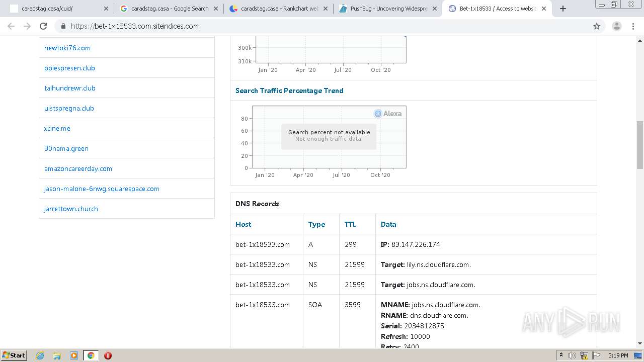The height and width of the screenshot is (362, 644).
Task: Select the IP 83.147.226.174 cell
Action: pyautogui.click(x=486, y=244)
